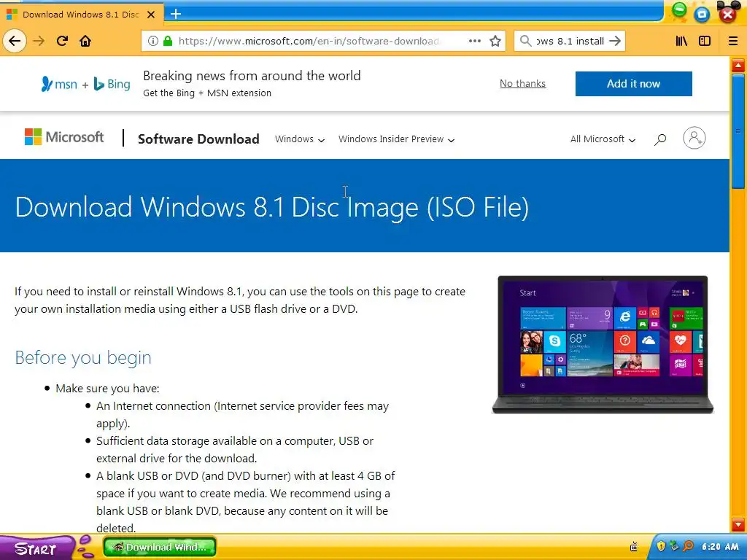Viewport: 747px width, 560px height.
Task: Submit the search with the arrow button
Action: point(615,41)
